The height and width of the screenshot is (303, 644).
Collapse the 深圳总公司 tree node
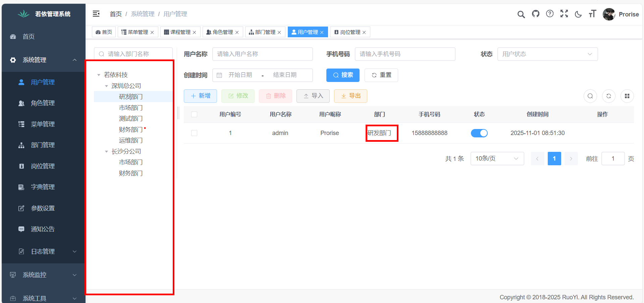107,86
